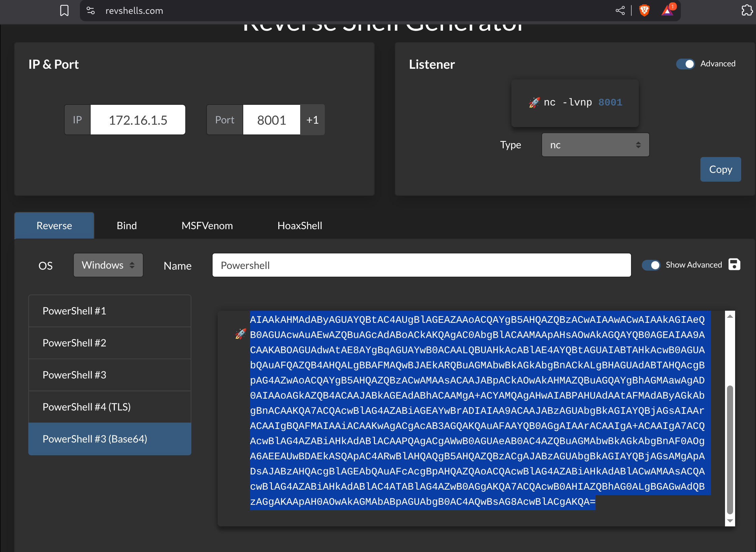Toggle the Show Advanced switch
Image resolution: width=756 pixels, height=552 pixels.
[x=651, y=265]
